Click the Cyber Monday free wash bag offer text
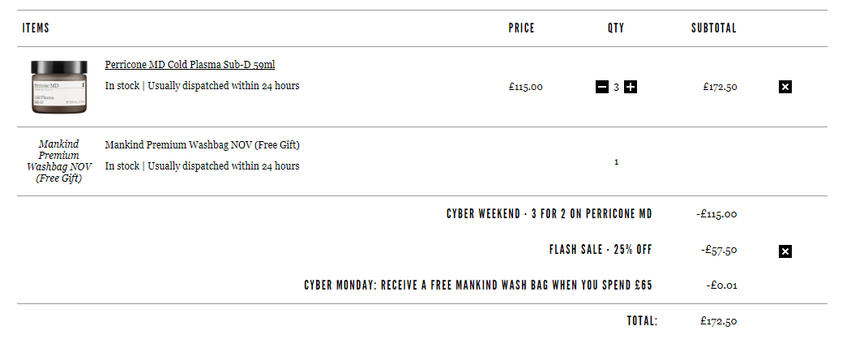The height and width of the screenshot is (352, 868). tap(478, 285)
